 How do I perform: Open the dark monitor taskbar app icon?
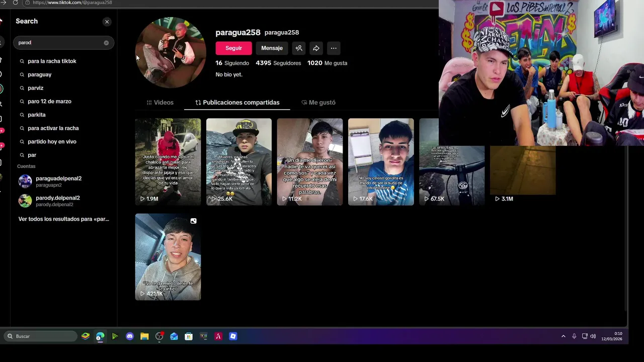[203, 336]
